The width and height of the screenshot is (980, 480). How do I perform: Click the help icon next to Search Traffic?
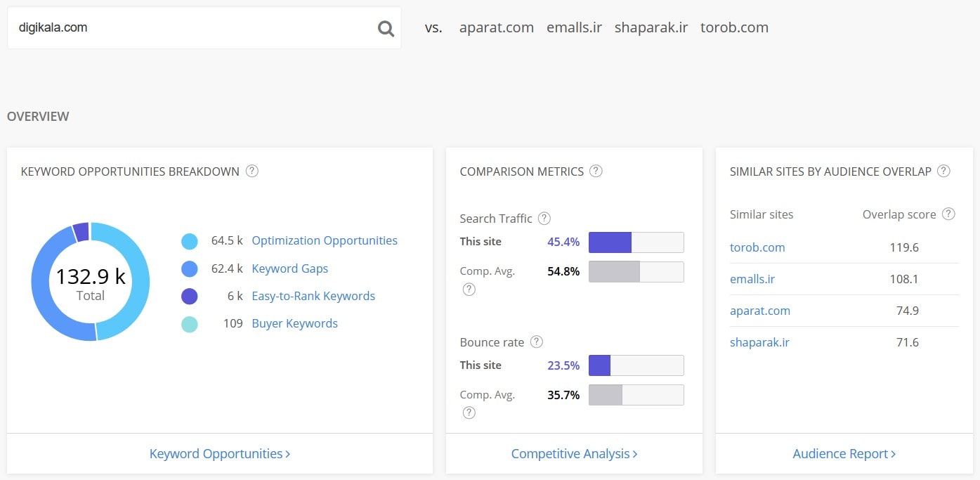coord(544,218)
